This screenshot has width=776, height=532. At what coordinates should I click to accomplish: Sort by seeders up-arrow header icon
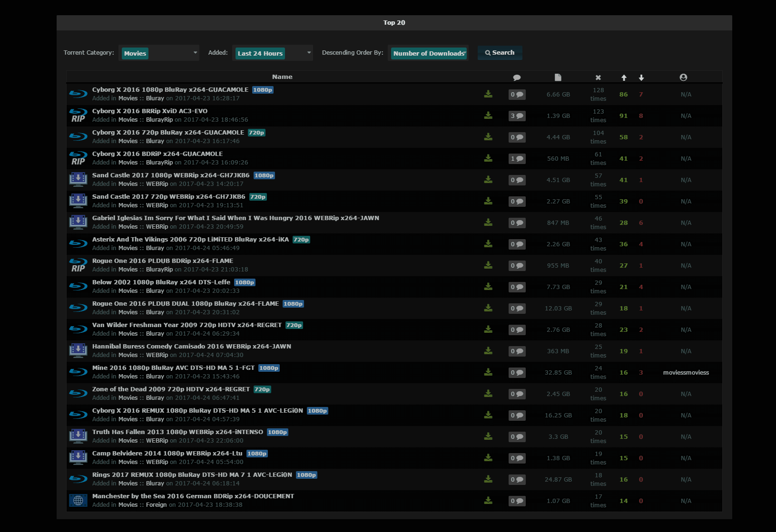coord(624,77)
